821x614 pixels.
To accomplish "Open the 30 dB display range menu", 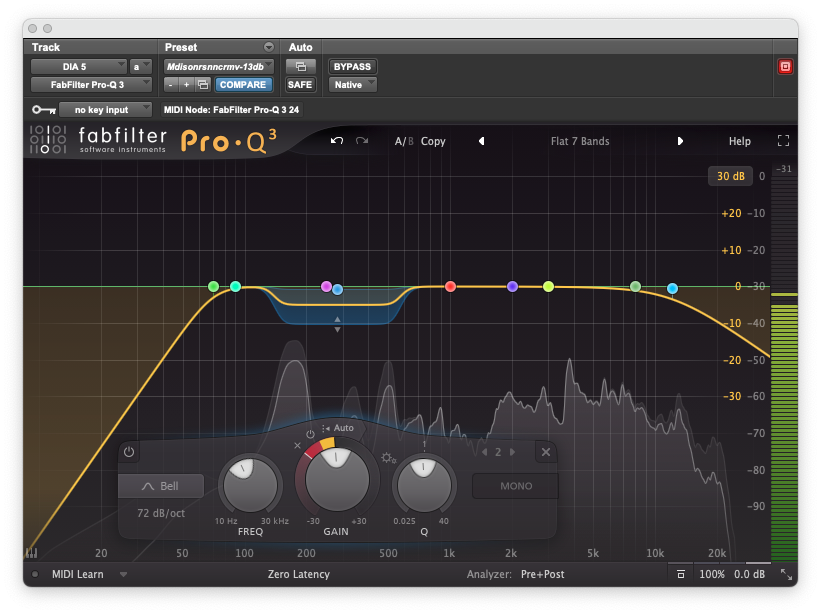I will point(730,176).
